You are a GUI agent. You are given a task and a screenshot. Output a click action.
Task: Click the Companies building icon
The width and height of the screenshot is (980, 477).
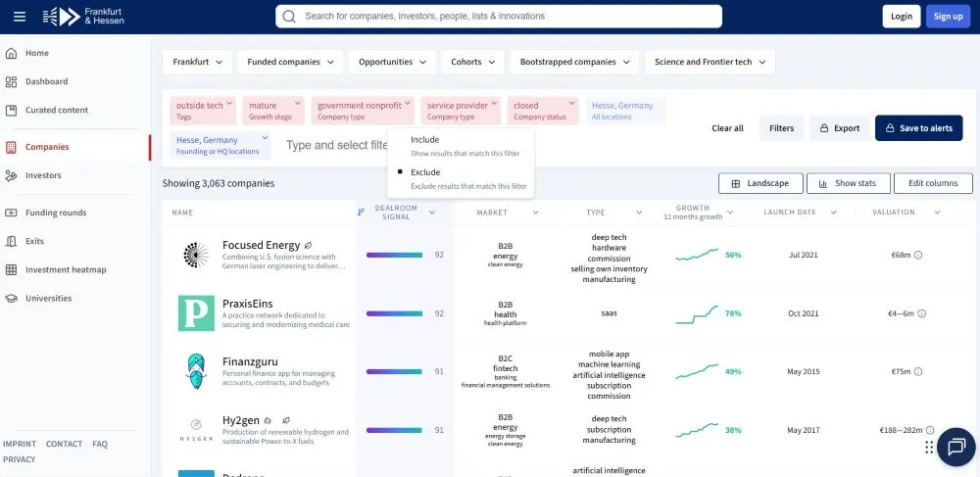(11, 147)
